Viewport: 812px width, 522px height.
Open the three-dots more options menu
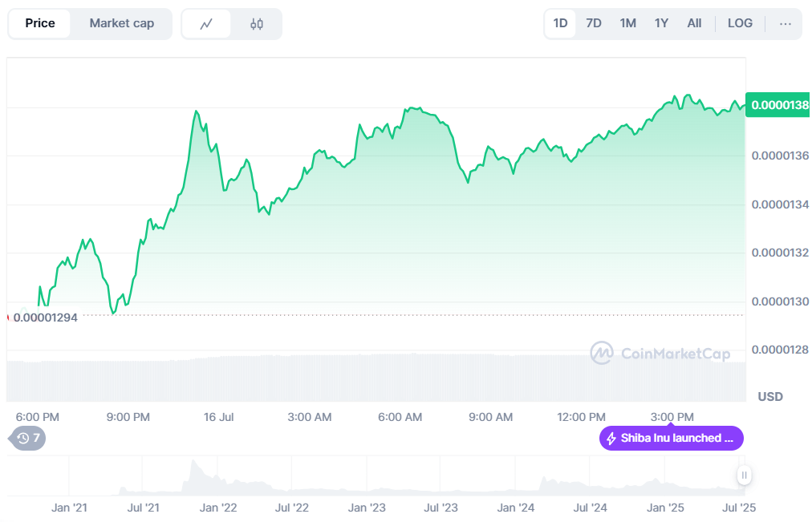[x=785, y=24]
